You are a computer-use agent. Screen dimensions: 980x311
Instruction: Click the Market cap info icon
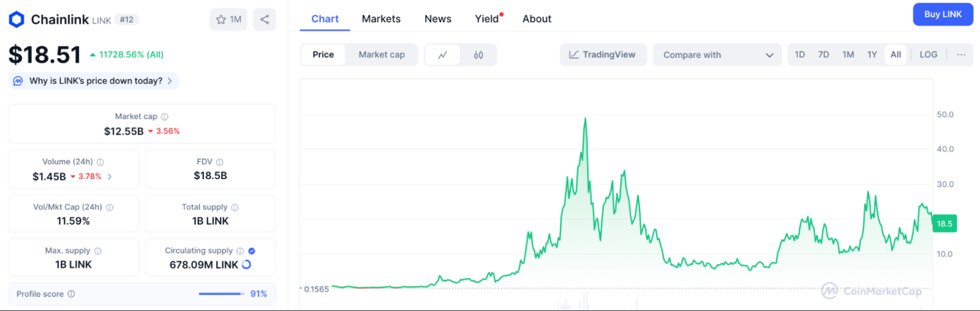165,117
